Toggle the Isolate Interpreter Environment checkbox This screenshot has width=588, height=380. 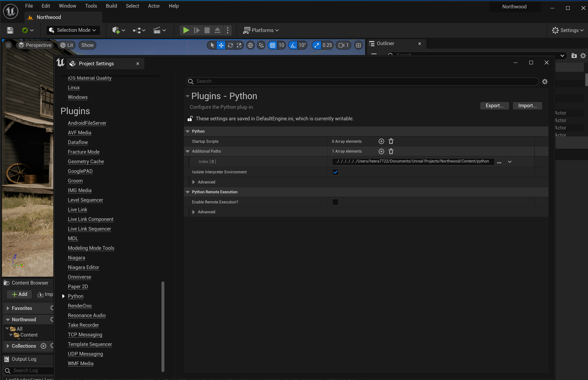[335, 172]
